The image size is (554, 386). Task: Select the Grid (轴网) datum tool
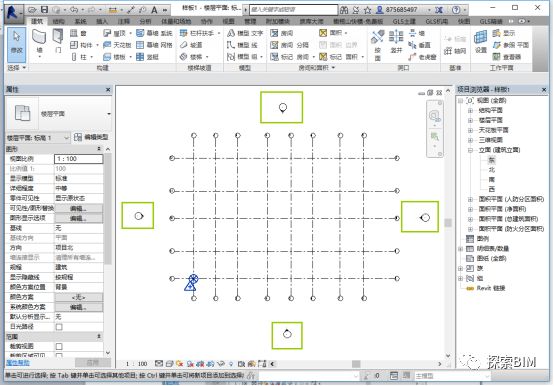[455, 51]
